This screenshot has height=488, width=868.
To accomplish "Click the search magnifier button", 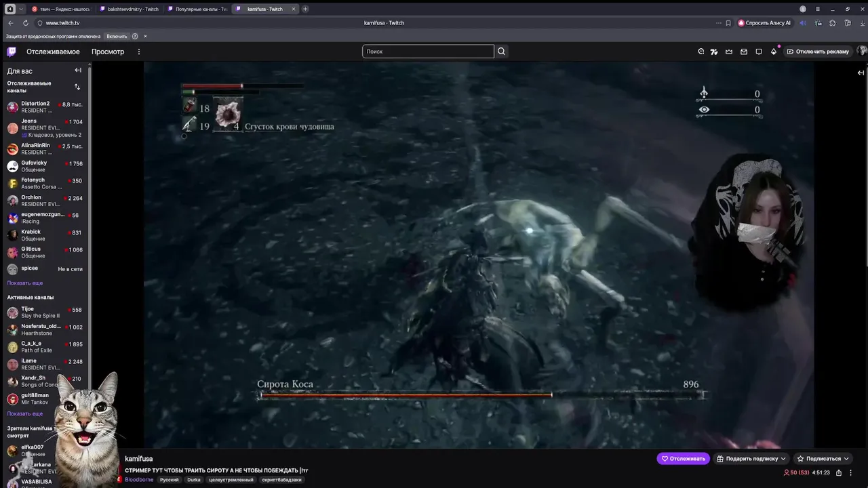I will pyautogui.click(x=501, y=52).
